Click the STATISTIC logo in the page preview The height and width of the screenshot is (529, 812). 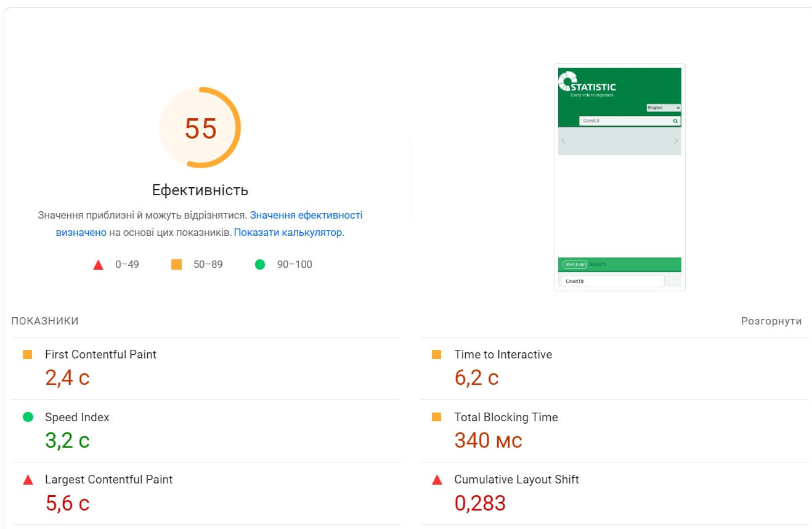tap(587, 84)
